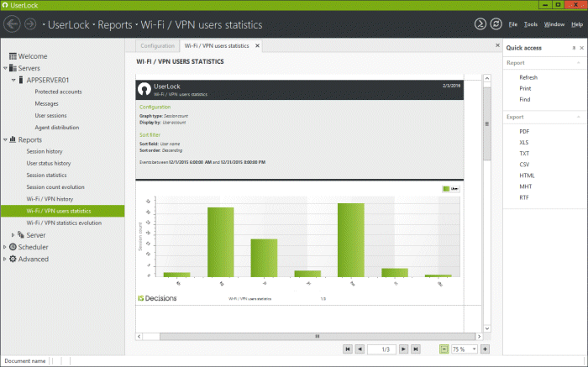Export the report as RTF

pyautogui.click(x=524, y=197)
